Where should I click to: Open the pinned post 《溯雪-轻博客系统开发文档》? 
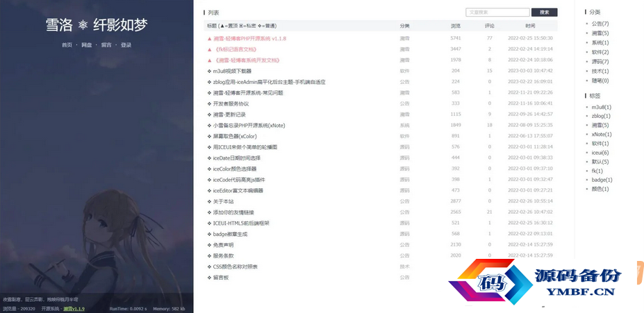coord(247,60)
